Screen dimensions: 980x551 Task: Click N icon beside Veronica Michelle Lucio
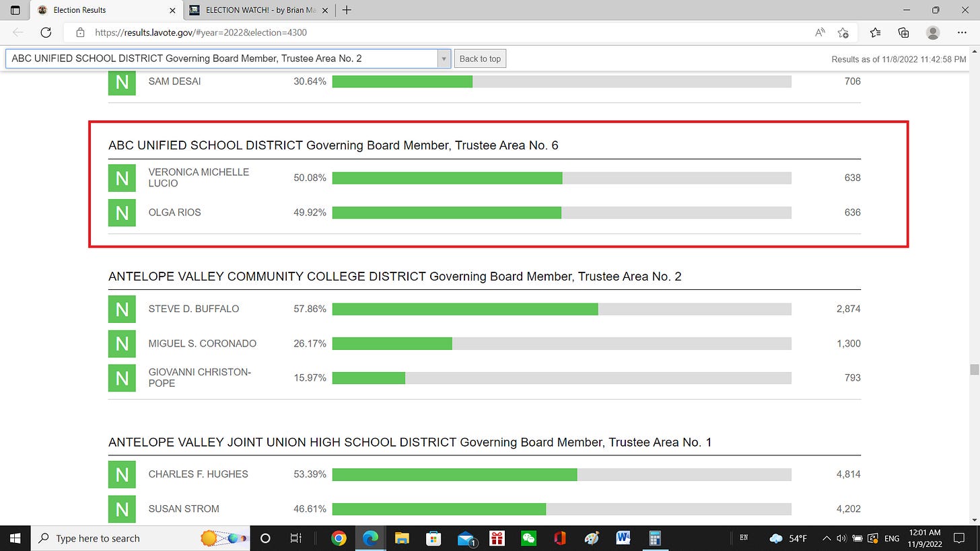(122, 178)
